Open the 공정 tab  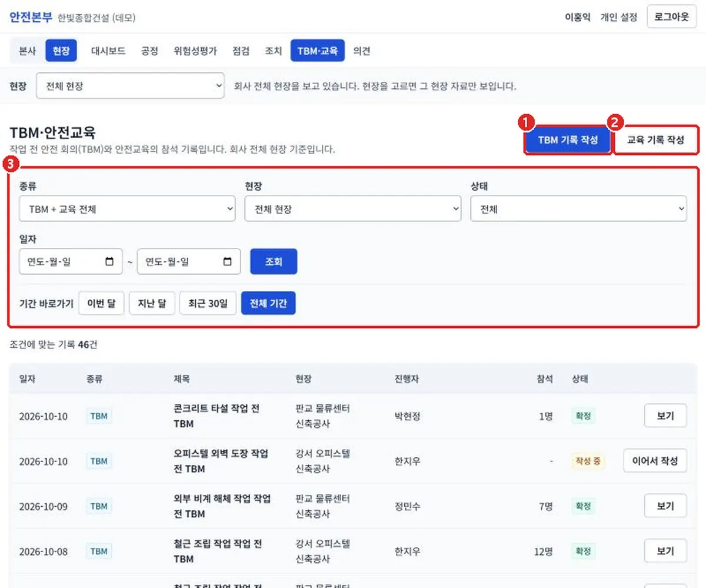[149, 51]
